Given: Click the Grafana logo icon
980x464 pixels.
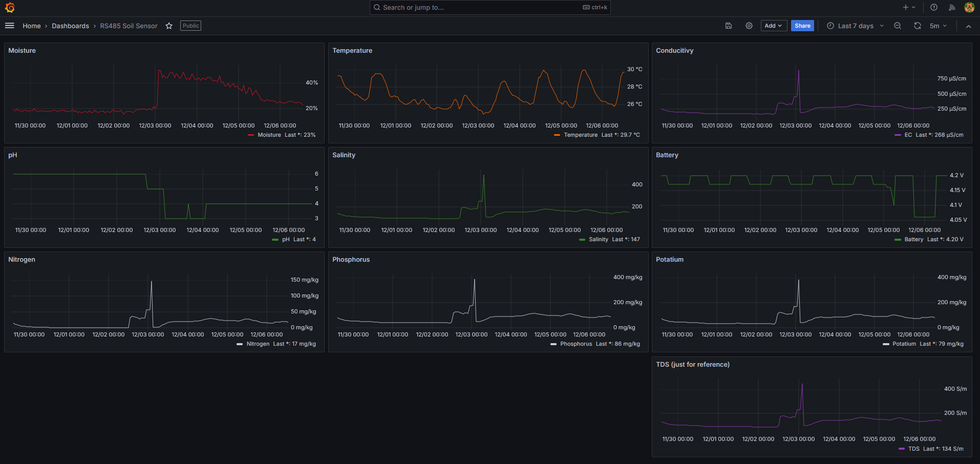Looking at the screenshot, I should [x=10, y=7].
